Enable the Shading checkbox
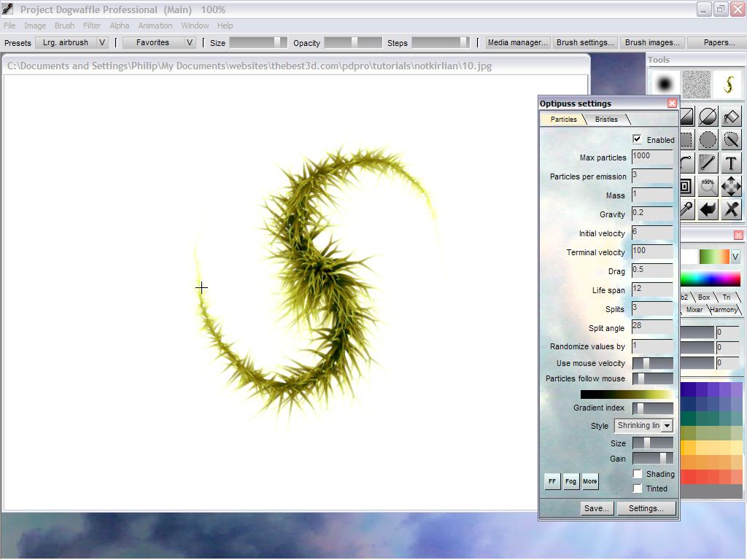Screen dimensions: 747x560 pyautogui.click(x=637, y=474)
